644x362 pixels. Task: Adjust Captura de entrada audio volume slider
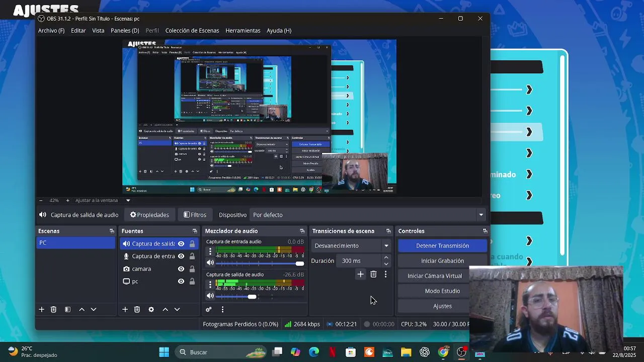pyautogui.click(x=260, y=263)
